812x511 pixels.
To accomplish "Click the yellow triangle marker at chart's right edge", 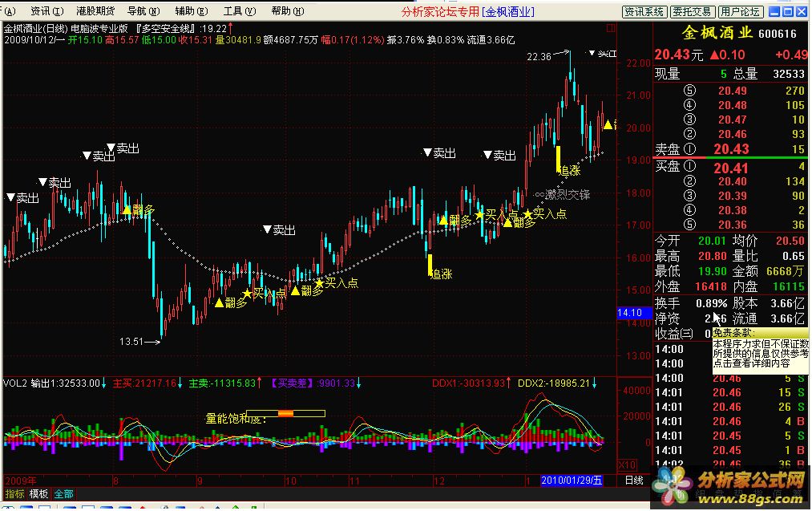I will pyautogui.click(x=608, y=124).
